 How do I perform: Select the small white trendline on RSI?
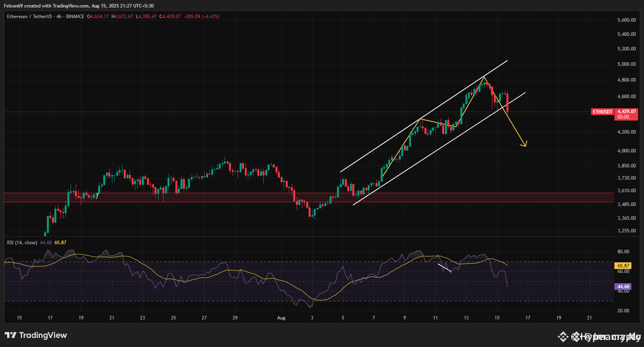pos(445,268)
